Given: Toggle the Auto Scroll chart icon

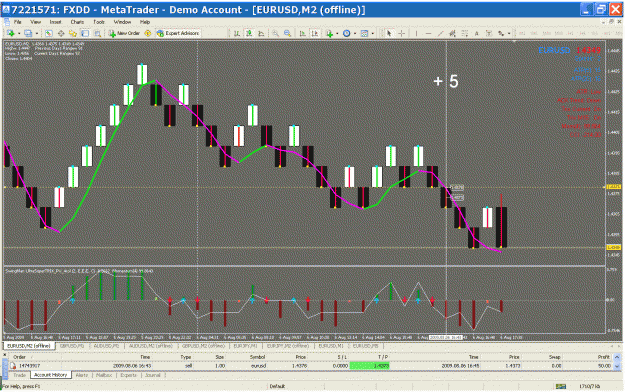Looking at the screenshot, I should (x=303, y=33).
